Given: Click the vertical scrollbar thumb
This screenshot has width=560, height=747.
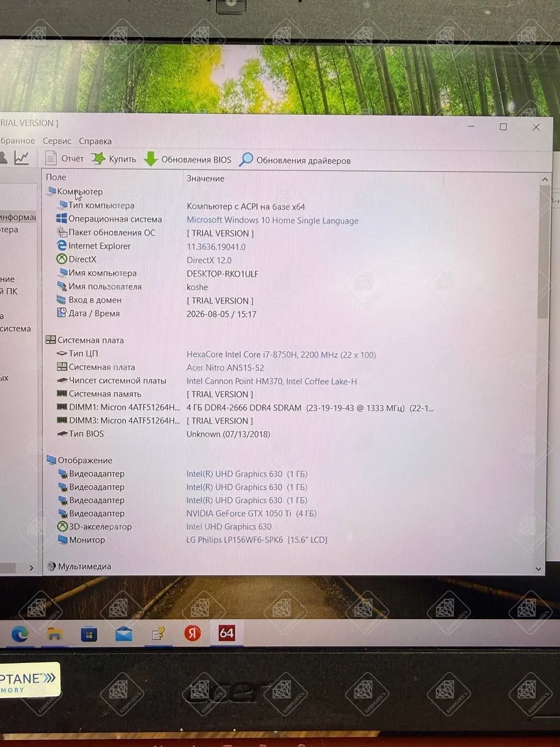Looking at the screenshot, I should point(544,252).
